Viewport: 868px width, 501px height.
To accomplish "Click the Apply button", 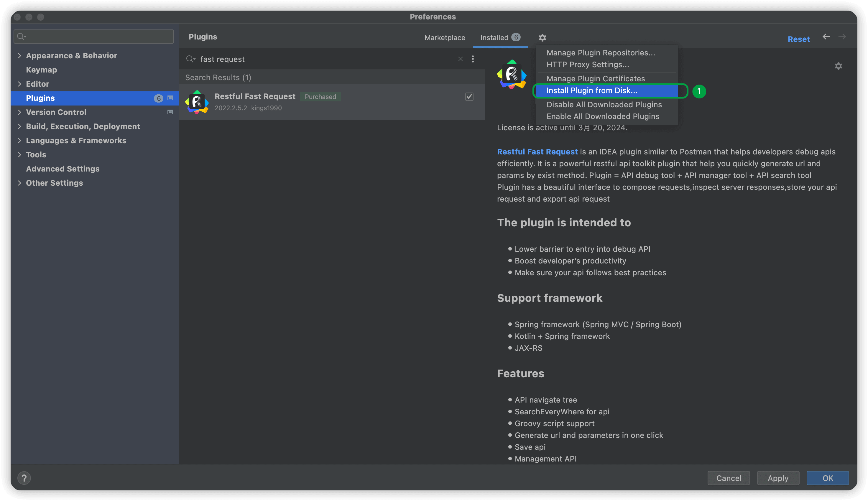I will coord(778,478).
